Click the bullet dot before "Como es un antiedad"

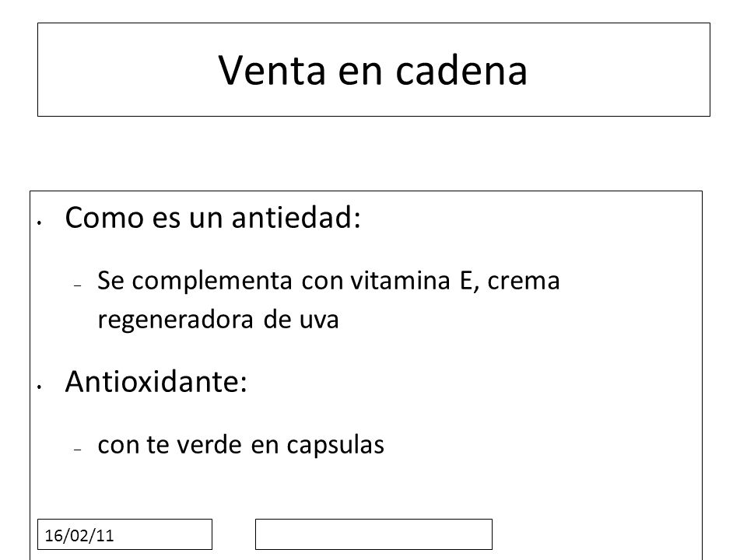(40, 222)
